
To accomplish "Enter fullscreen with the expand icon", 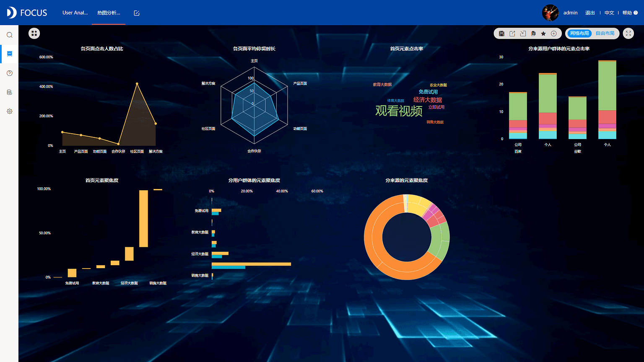I will (628, 34).
